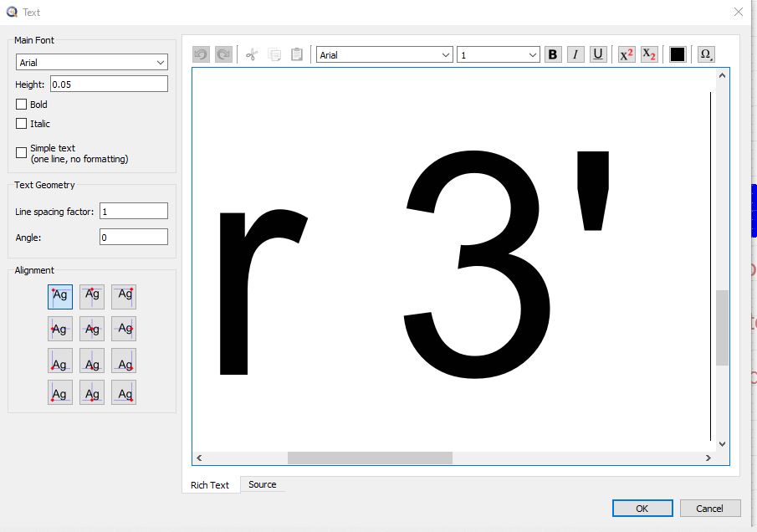Toggle Underline formatting in the toolbar
Viewport: 757px width, 532px height.
[598, 54]
